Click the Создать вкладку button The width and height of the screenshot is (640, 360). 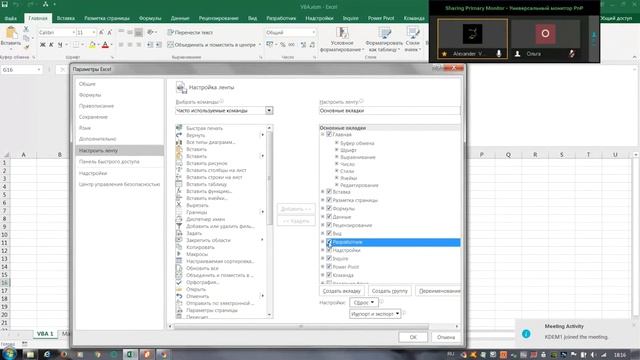342,291
